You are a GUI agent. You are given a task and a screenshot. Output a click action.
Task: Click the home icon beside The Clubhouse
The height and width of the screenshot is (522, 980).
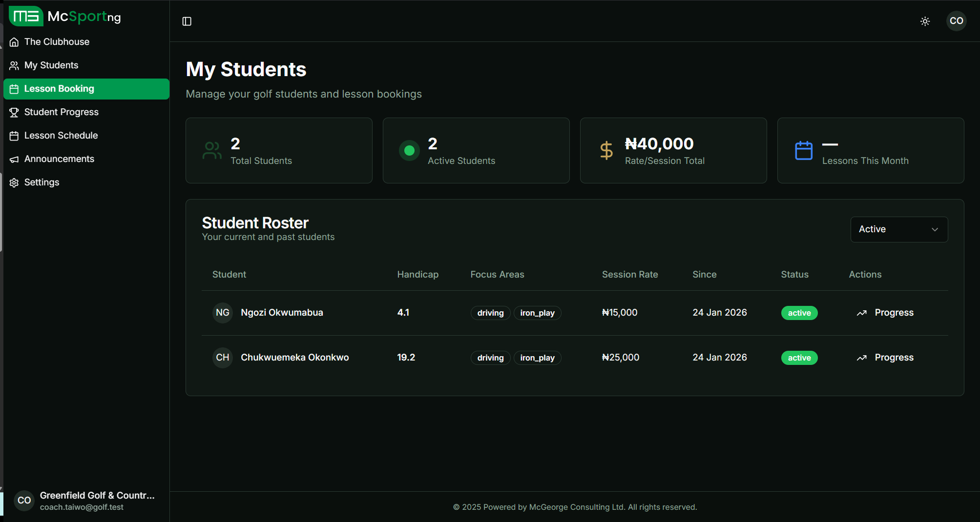pyautogui.click(x=14, y=42)
